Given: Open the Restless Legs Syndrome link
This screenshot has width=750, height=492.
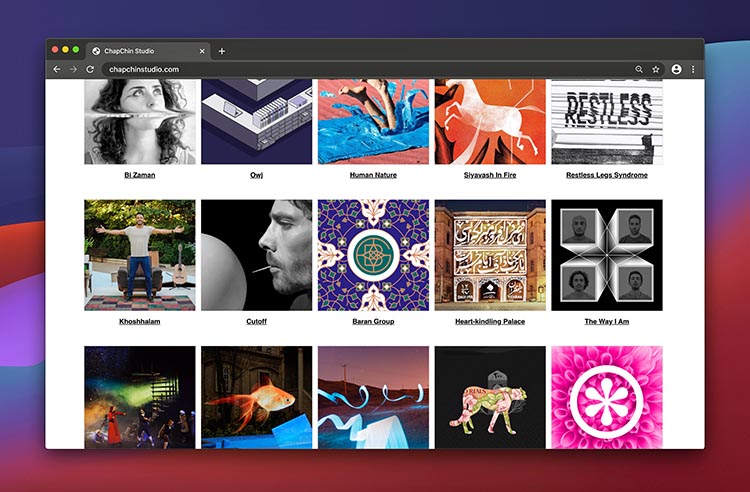Looking at the screenshot, I should (607, 175).
